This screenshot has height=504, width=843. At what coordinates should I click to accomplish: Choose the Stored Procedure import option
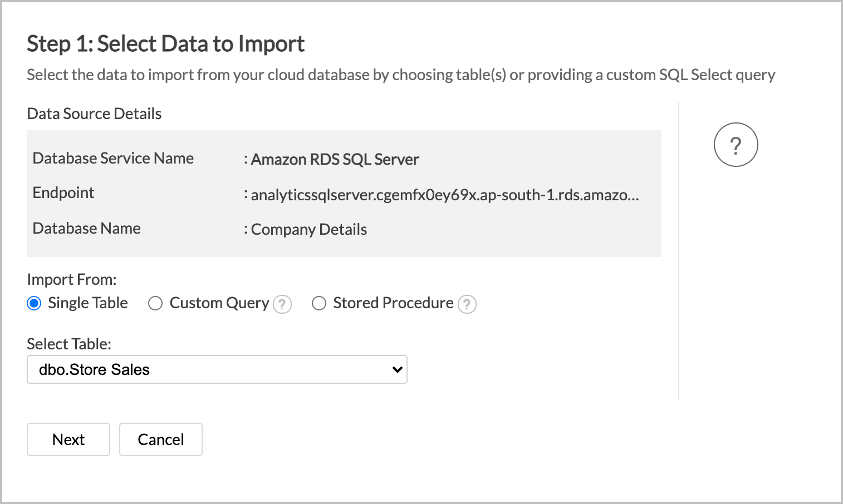pyautogui.click(x=318, y=303)
